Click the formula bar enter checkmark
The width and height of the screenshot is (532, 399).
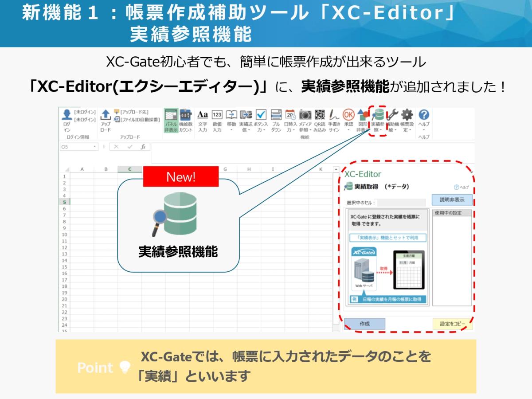pyautogui.click(x=129, y=147)
